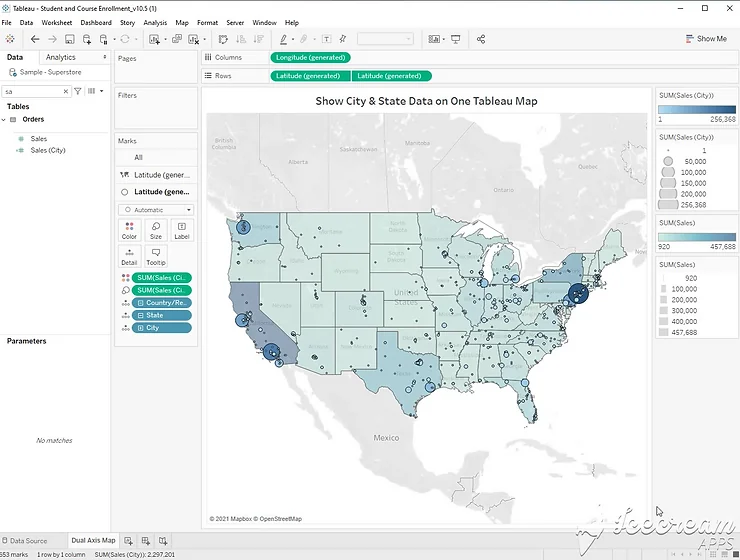
Task: Click the Size card in Marks
Action: pyautogui.click(x=156, y=230)
